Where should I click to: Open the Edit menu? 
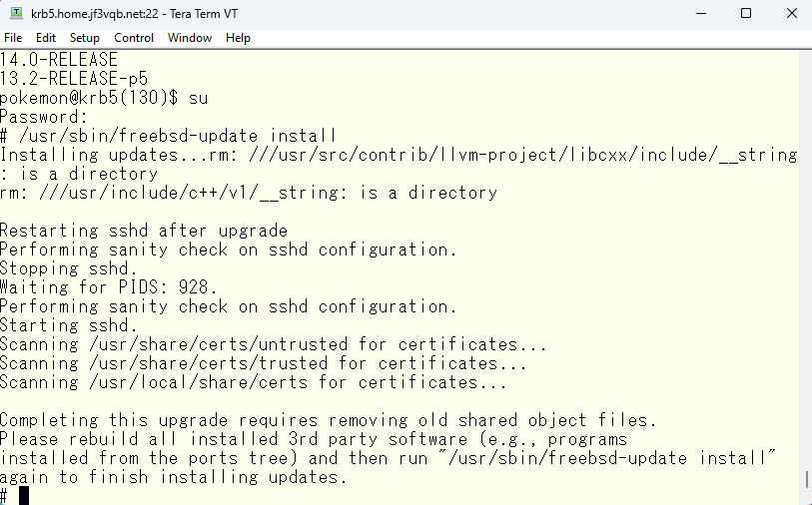(x=46, y=38)
